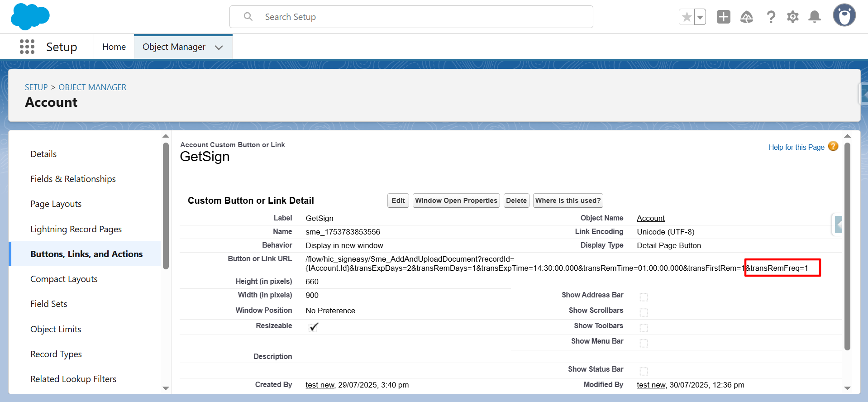The height and width of the screenshot is (402, 868).
Task: Open test new link in Created By
Action: (x=320, y=385)
